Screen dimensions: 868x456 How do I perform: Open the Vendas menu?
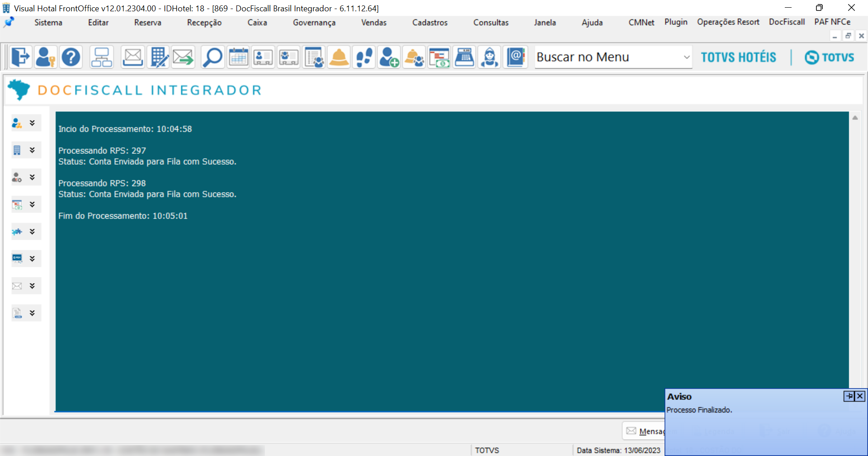coord(374,23)
